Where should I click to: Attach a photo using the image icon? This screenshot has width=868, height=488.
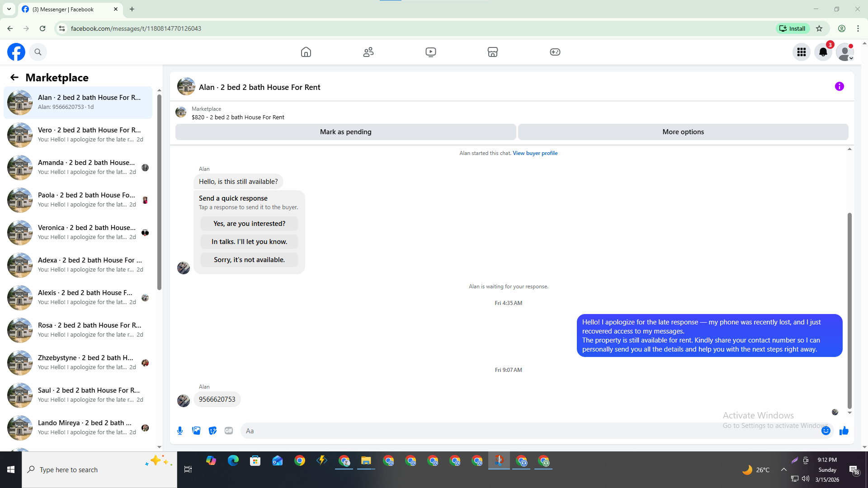(x=196, y=431)
